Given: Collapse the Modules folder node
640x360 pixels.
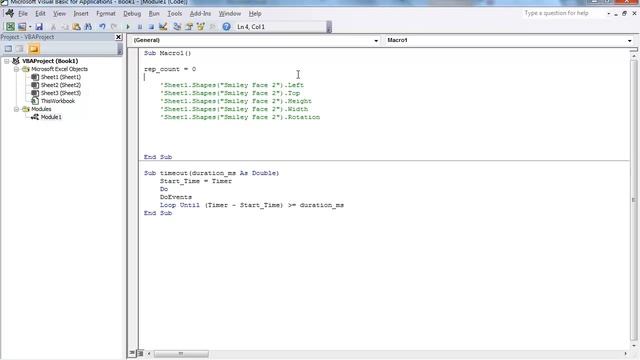Looking at the screenshot, I should pyautogui.click(x=16, y=109).
